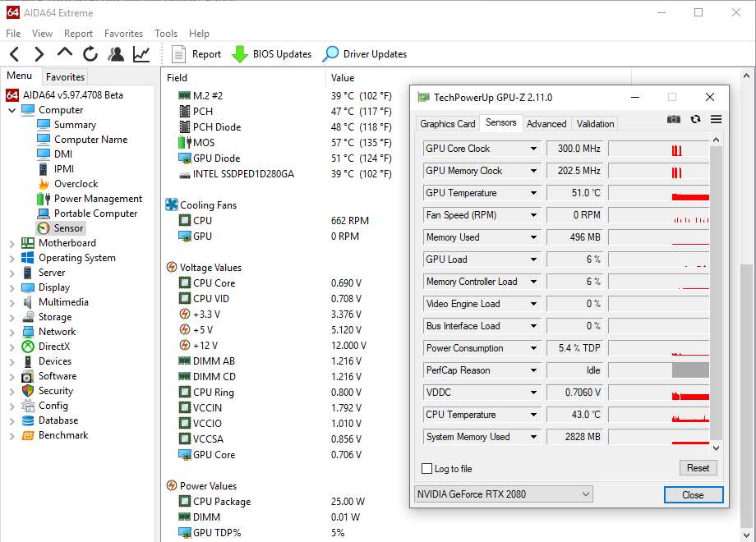Open GPU Core Clock sensor dropdown
The image size is (756, 542).
coord(533,149)
